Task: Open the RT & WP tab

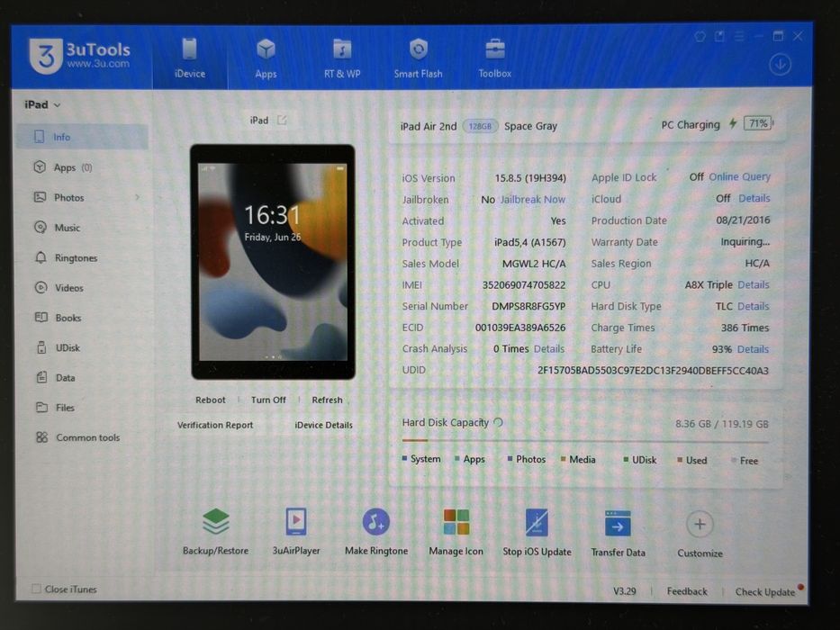Action: click(x=342, y=58)
